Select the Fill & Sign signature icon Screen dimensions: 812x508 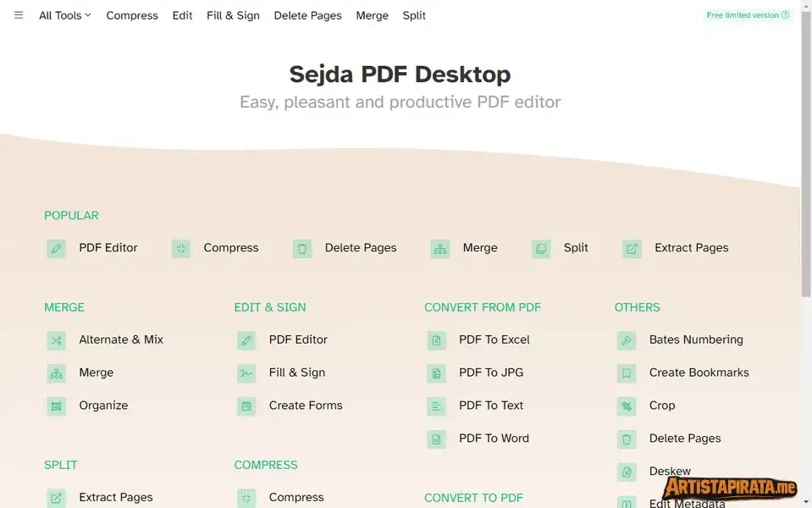(246, 373)
